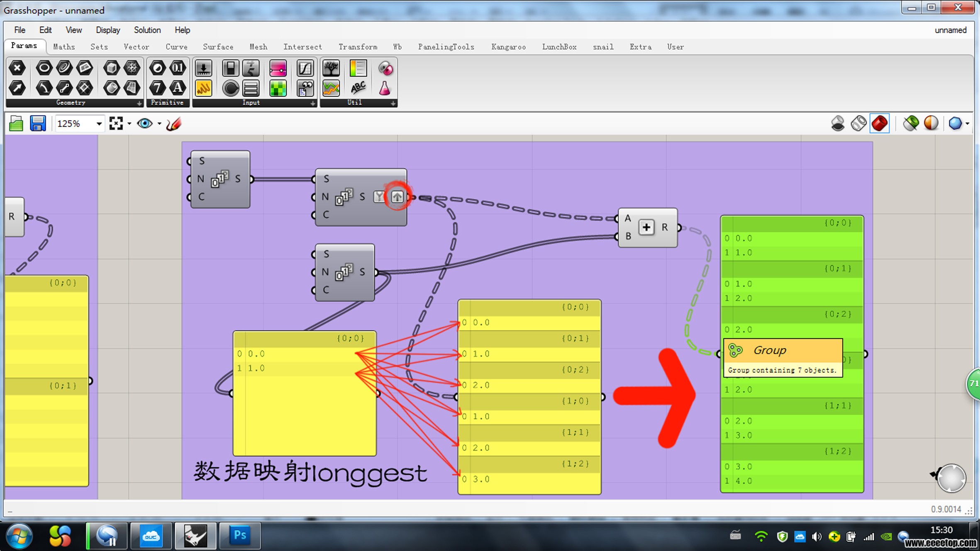The width and height of the screenshot is (980, 551).
Task: Click the graft modifier on Series output
Action: pos(397,197)
